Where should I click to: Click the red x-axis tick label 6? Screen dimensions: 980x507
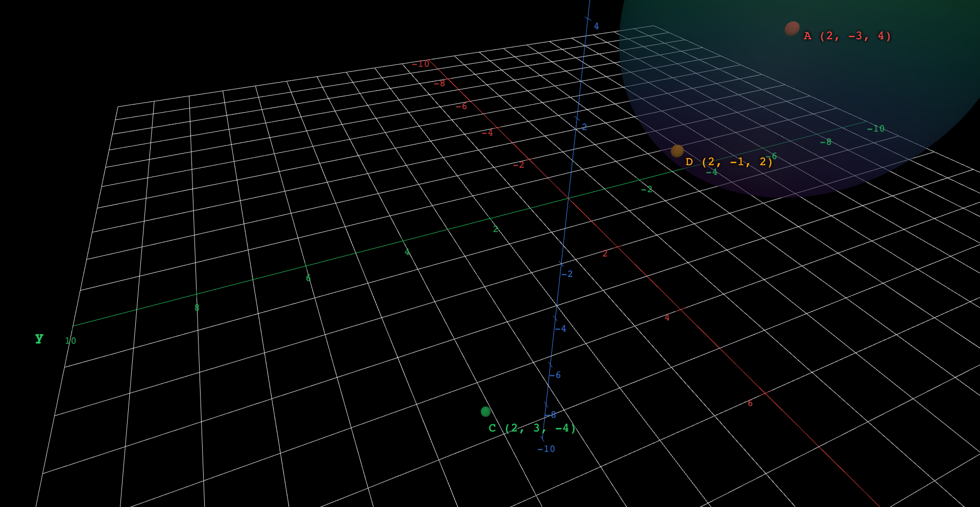750,403
